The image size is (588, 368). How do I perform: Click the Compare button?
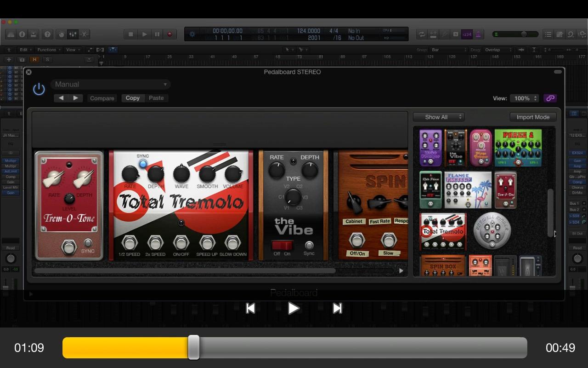point(102,98)
